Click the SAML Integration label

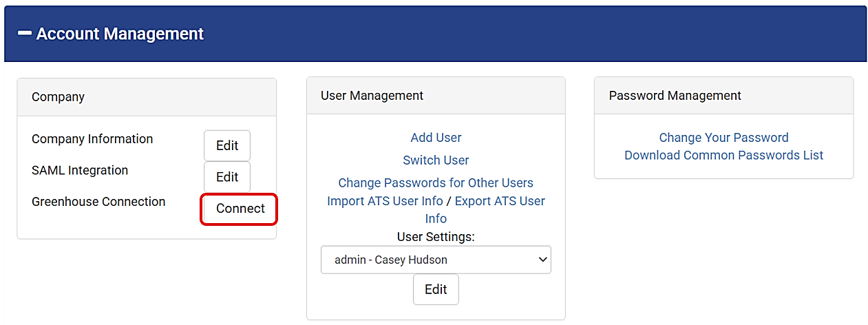(80, 170)
